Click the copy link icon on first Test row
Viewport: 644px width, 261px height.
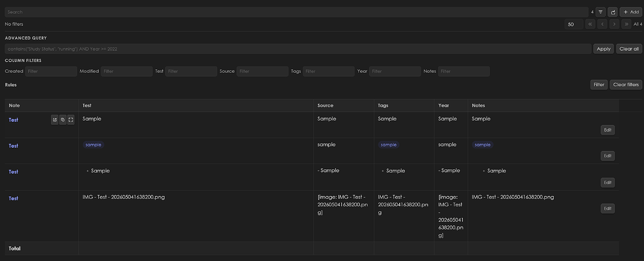[62, 120]
